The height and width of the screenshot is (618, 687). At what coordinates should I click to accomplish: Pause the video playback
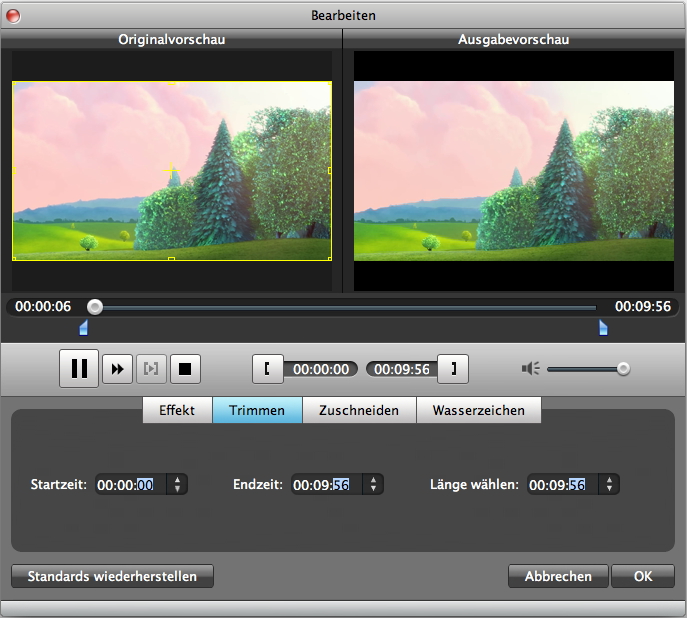point(79,368)
